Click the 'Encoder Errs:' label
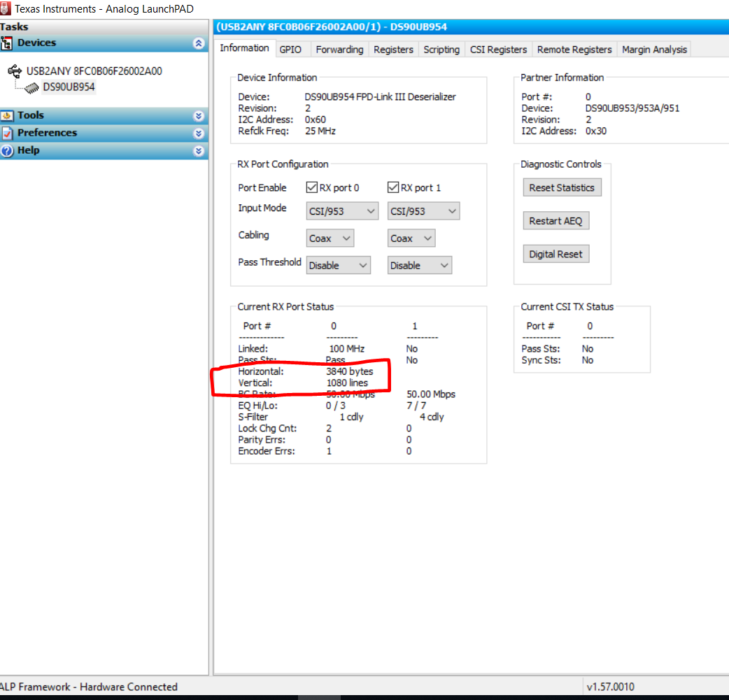Screen dimensions: 729x700 [267, 451]
